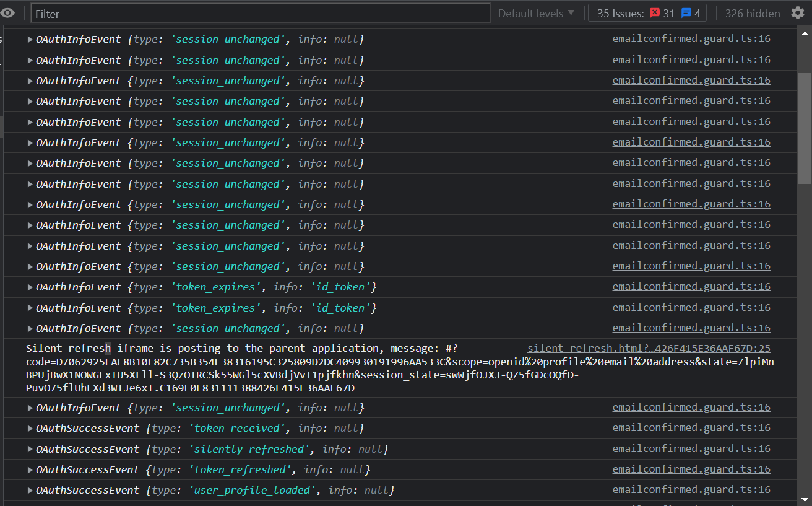
Task: Expand the first token_expires id_token event
Action: pos(29,287)
